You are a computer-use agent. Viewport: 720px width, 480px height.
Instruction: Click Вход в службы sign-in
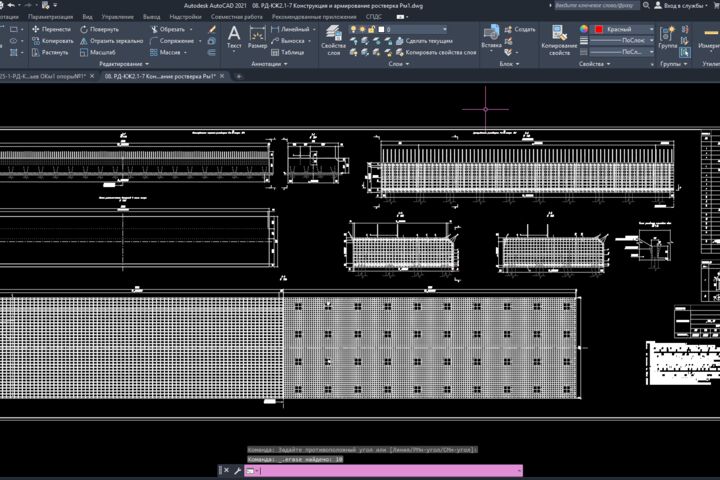coord(681,6)
